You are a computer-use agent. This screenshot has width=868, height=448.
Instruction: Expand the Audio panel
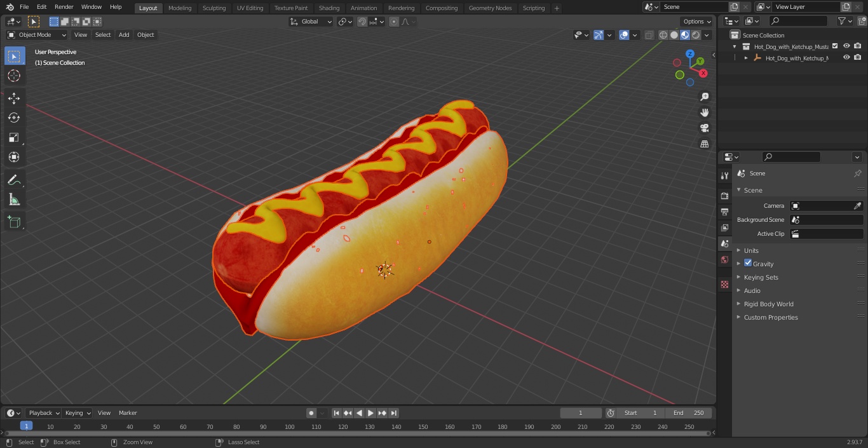click(x=752, y=290)
